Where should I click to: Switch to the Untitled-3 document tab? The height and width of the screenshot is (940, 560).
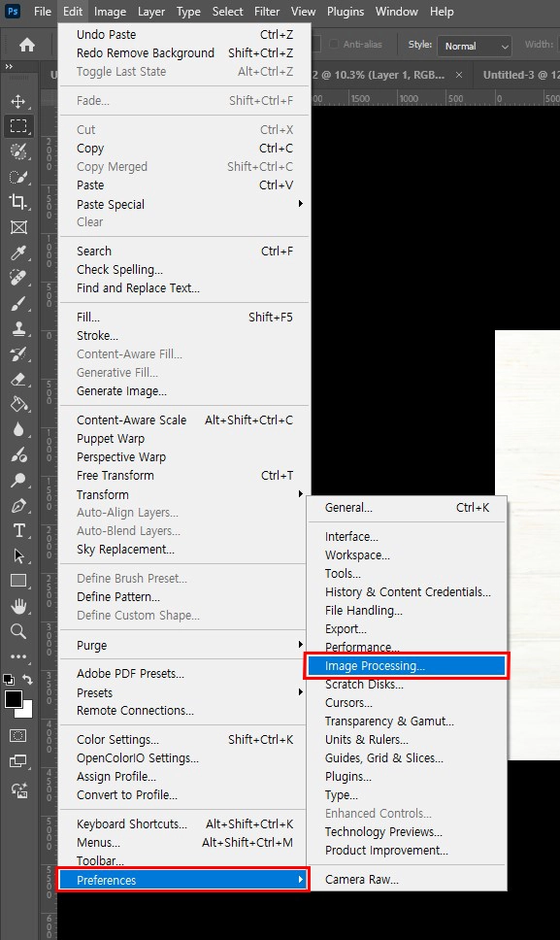click(520, 75)
